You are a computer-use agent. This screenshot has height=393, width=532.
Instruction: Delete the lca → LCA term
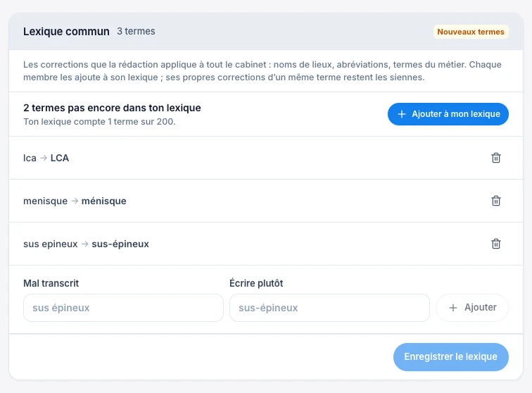pos(495,158)
